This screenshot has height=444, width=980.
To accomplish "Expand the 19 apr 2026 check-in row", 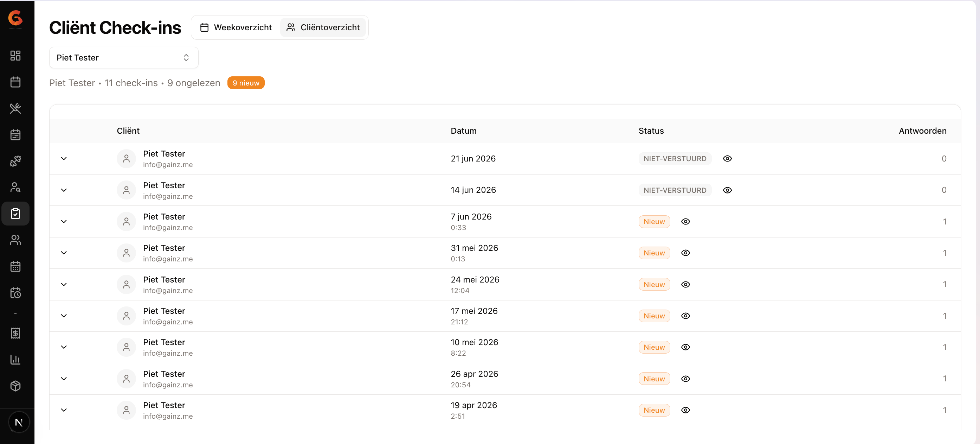I will [x=64, y=410].
